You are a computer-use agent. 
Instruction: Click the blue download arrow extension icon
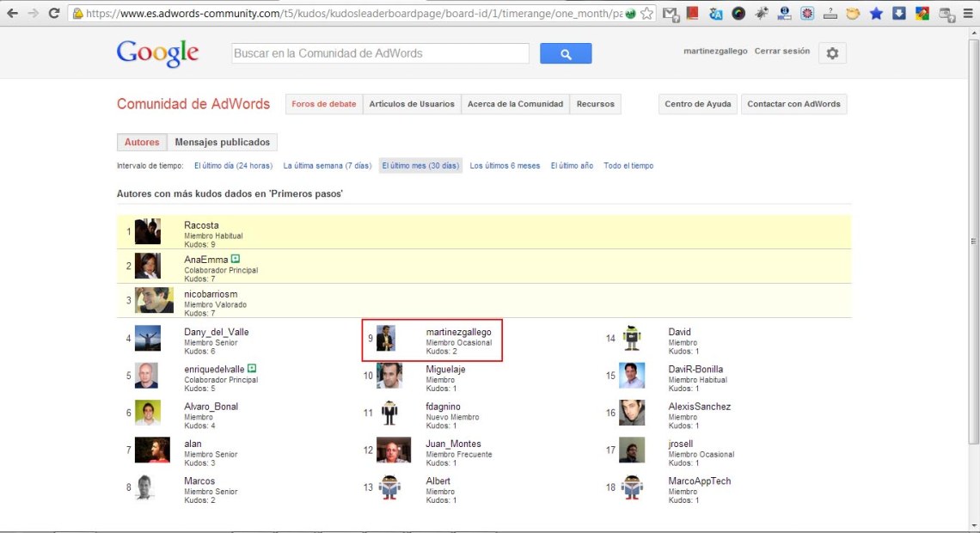[898, 14]
